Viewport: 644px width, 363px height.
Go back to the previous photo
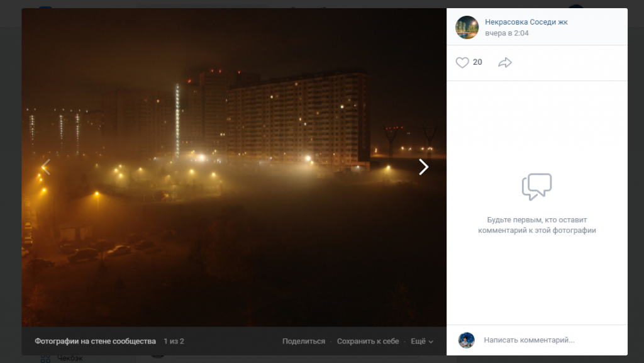tap(45, 167)
